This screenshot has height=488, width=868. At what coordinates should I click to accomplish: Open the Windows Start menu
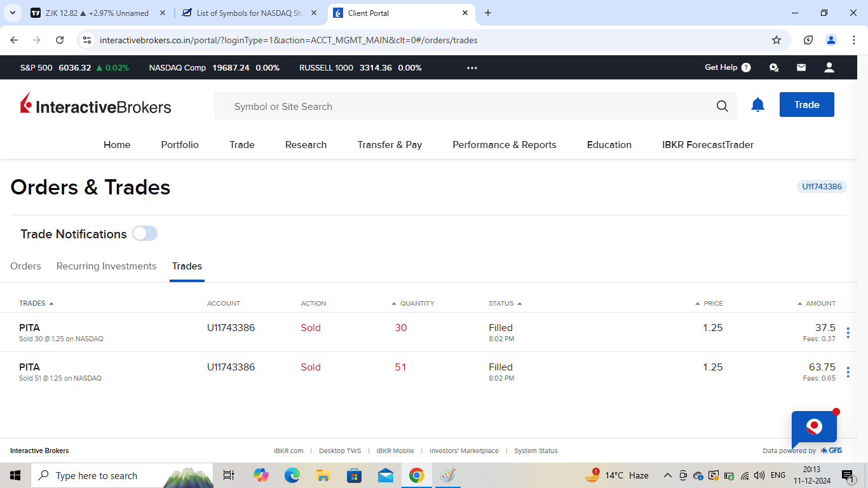15,475
